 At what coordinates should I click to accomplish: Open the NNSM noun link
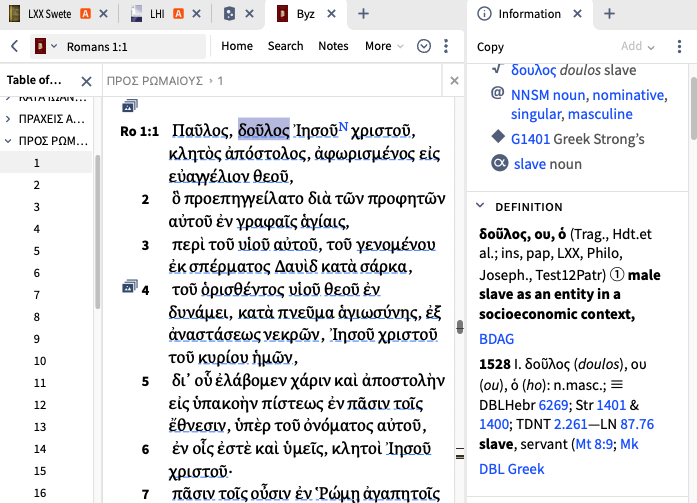[548, 95]
